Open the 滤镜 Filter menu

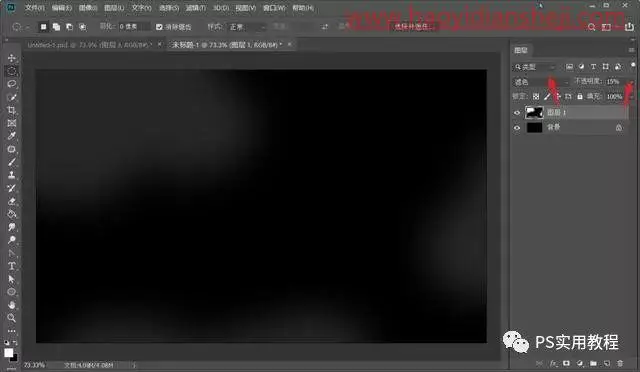point(196,8)
